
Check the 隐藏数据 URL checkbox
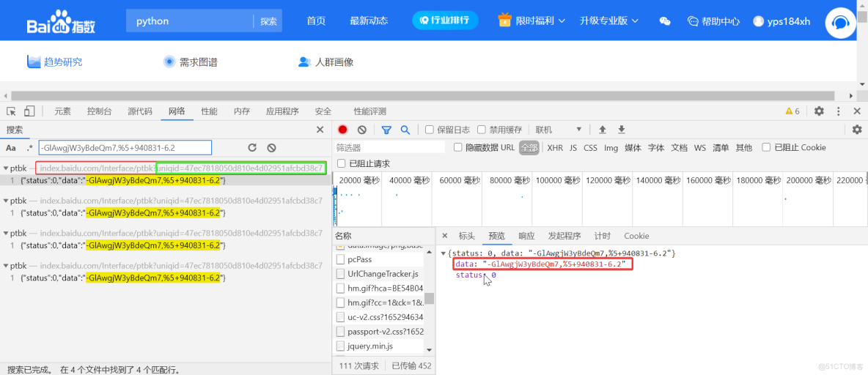[457, 148]
